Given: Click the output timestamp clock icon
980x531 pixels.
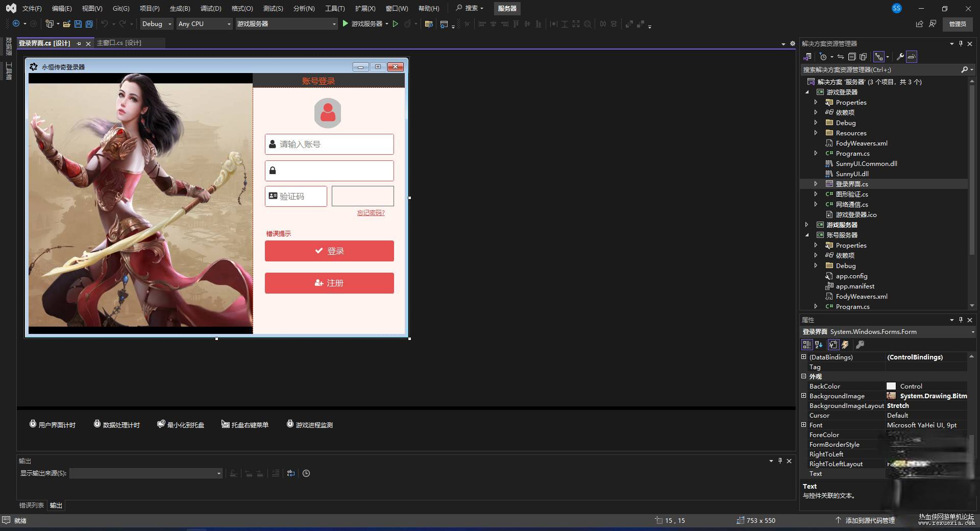Looking at the screenshot, I should pyautogui.click(x=306, y=473).
